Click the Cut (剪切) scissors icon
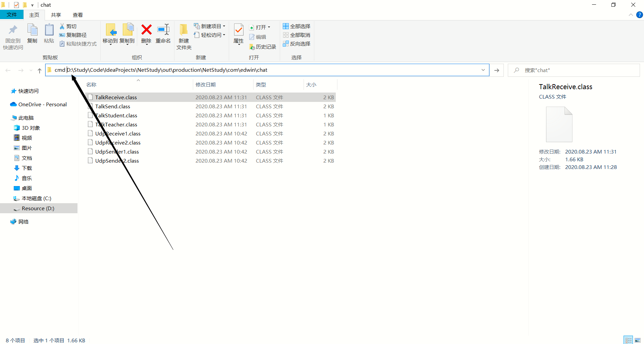The width and height of the screenshot is (644, 344). point(62,26)
